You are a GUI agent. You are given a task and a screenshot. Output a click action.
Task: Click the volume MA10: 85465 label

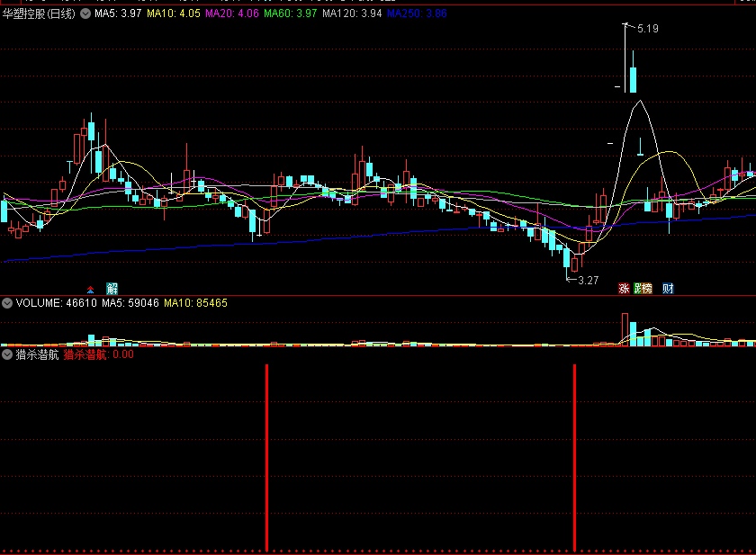click(196, 303)
